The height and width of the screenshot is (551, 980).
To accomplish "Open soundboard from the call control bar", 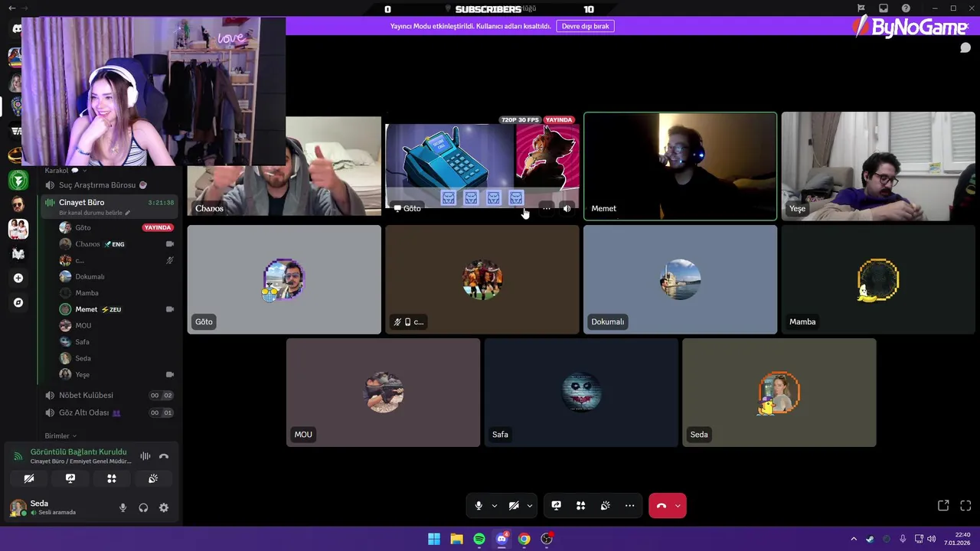I will 606,506.
